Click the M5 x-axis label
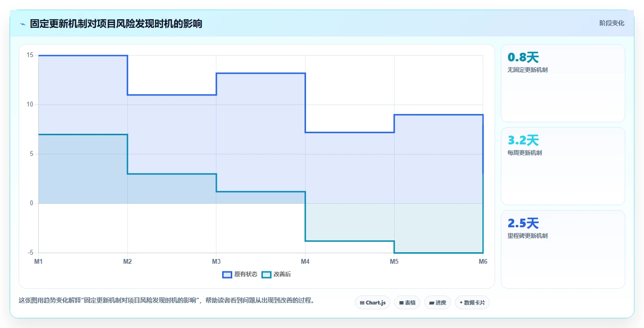 pos(394,261)
